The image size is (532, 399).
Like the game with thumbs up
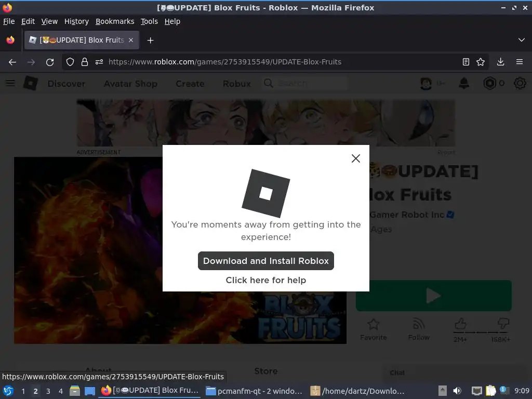[x=460, y=324]
